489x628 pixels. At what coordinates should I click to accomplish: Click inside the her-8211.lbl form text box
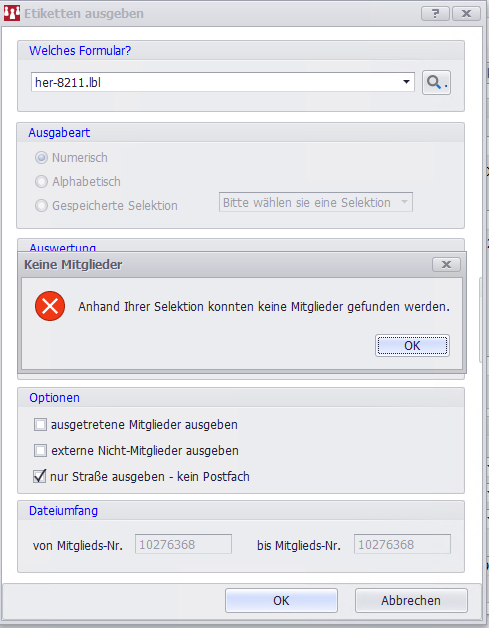[216, 82]
